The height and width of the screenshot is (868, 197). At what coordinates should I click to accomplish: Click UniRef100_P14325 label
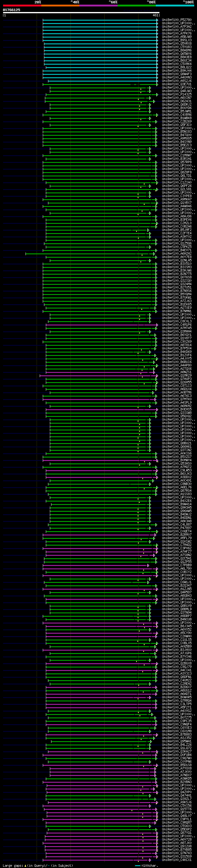[x=177, y=94]
